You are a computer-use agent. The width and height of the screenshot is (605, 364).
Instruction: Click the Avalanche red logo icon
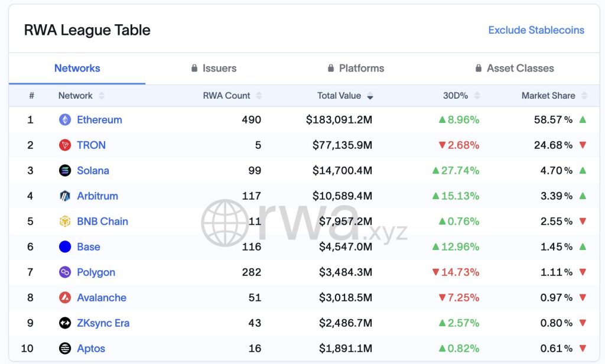click(x=65, y=298)
